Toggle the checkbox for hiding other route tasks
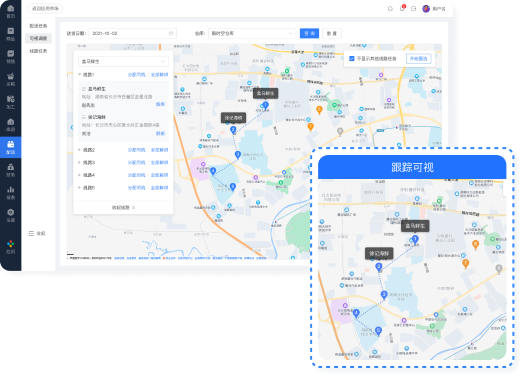523x376 pixels. pos(352,59)
